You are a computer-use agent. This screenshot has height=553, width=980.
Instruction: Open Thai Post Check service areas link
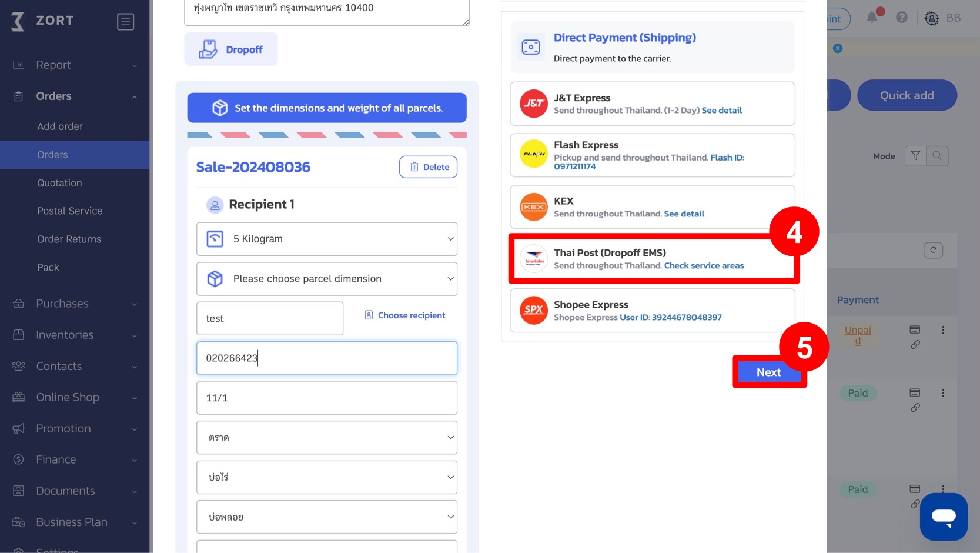tap(704, 265)
